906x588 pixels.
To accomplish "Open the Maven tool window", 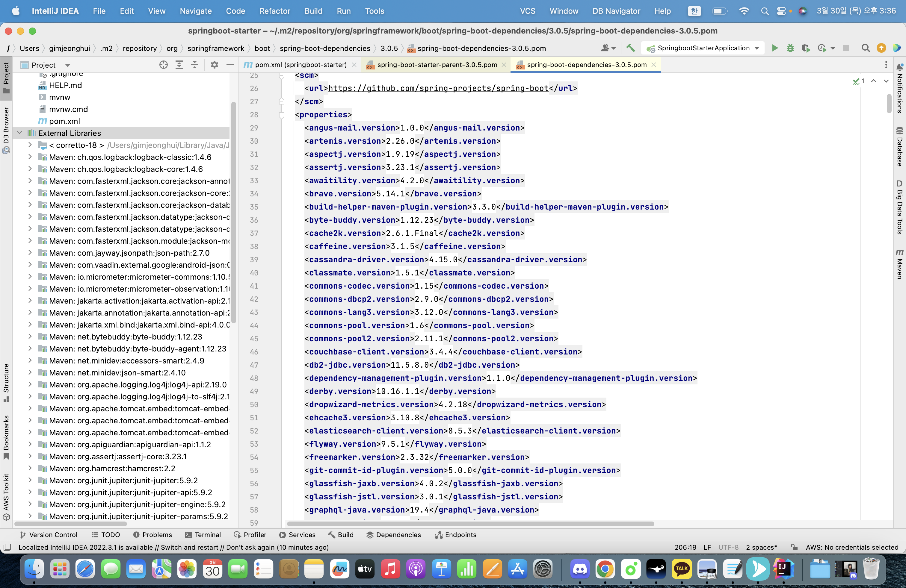I will pyautogui.click(x=899, y=264).
